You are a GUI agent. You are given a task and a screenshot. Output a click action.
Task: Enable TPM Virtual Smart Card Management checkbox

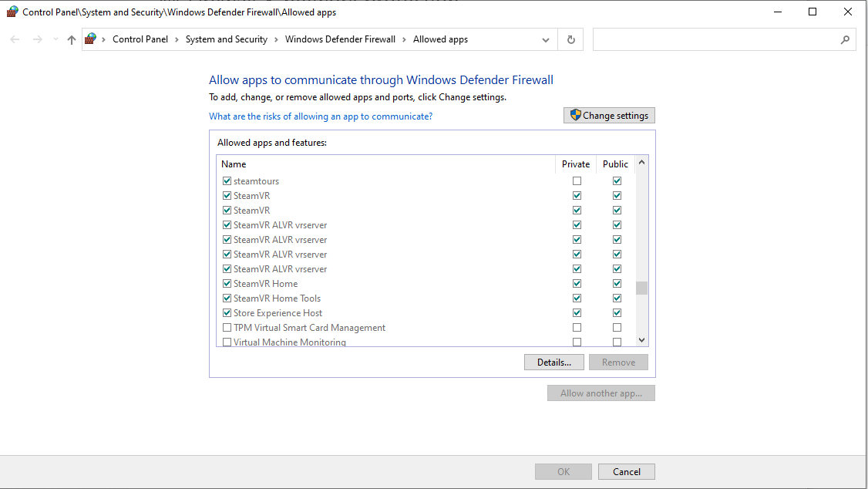(227, 327)
